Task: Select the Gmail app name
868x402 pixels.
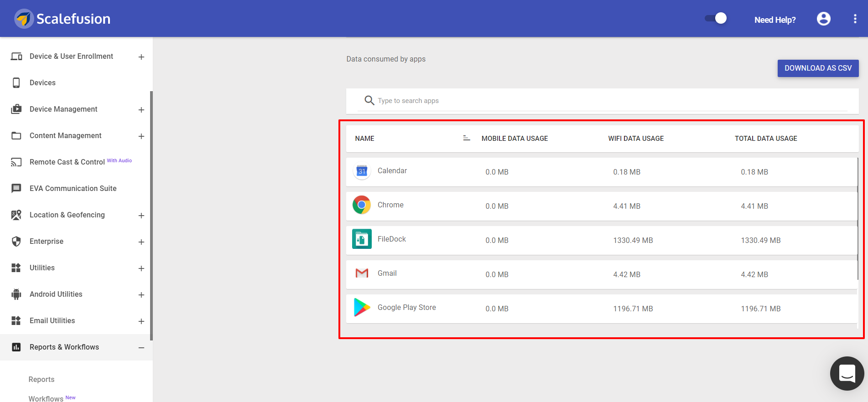Action: (387, 273)
